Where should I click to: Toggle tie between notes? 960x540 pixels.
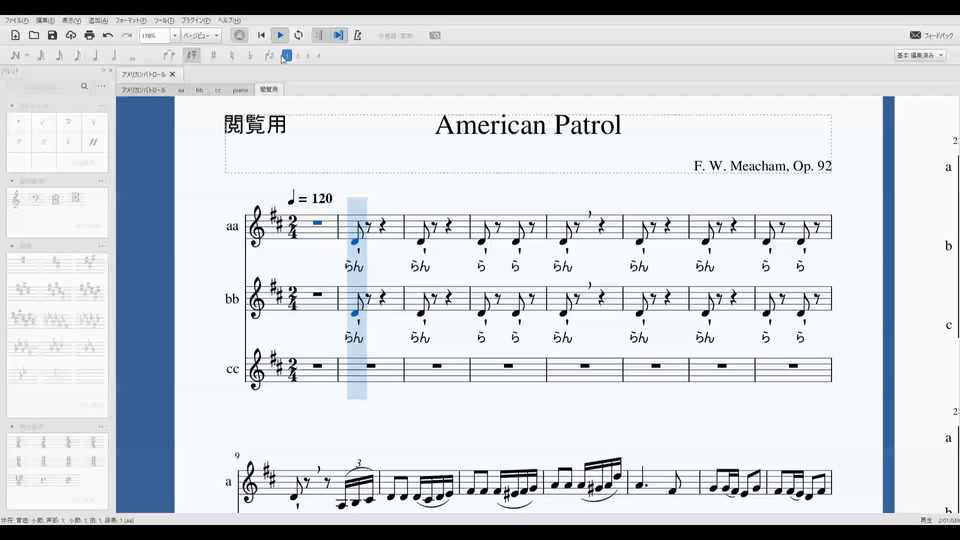pyautogui.click(x=170, y=56)
